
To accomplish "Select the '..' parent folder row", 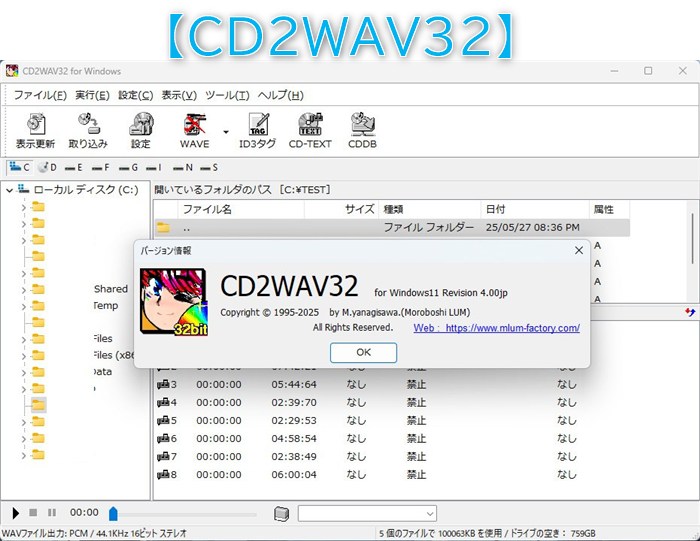I will (392, 228).
